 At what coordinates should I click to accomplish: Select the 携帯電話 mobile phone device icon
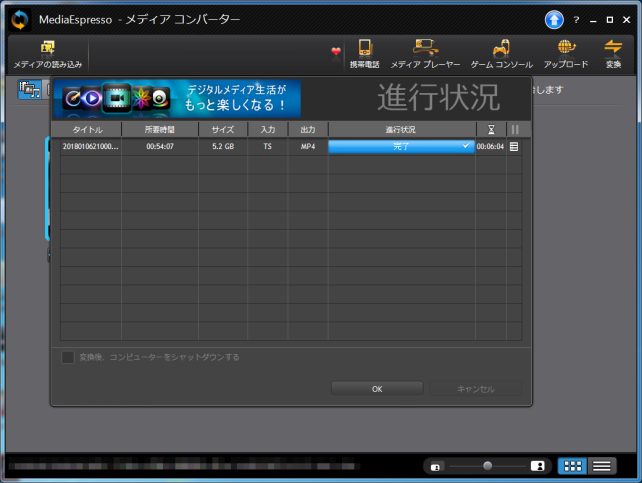coord(365,48)
